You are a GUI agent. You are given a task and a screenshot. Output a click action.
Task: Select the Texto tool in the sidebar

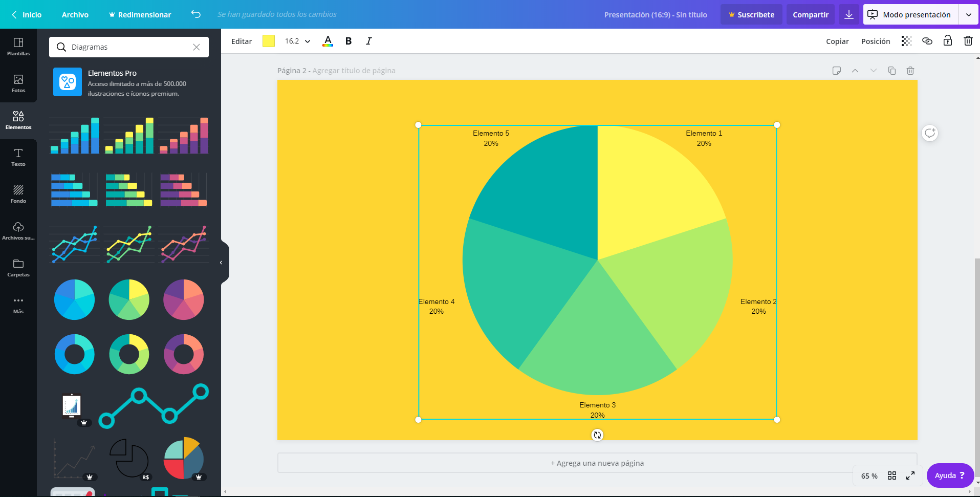click(x=18, y=157)
